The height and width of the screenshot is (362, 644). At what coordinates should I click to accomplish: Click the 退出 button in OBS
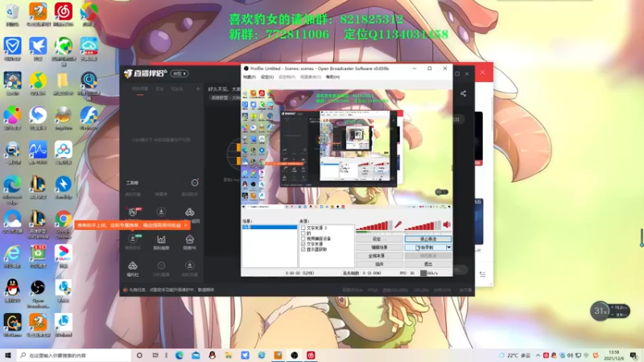point(428,264)
